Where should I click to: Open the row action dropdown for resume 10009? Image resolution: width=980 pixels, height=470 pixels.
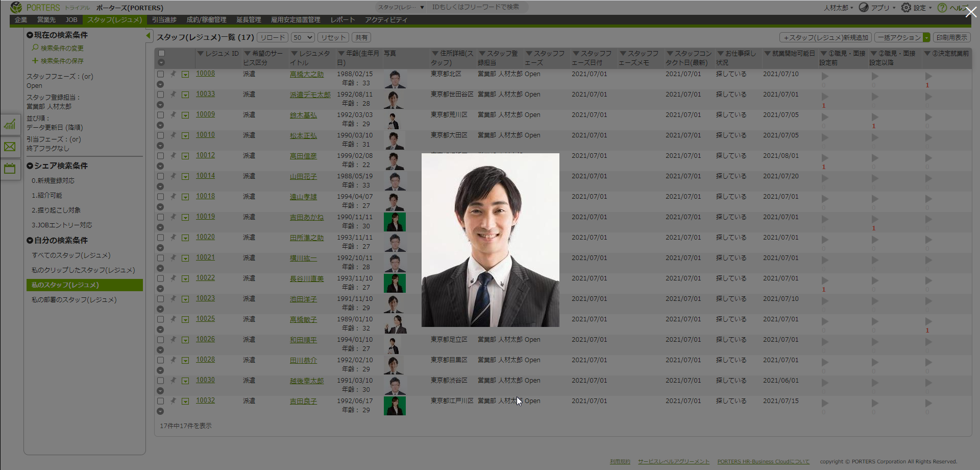click(x=185, y=115)
